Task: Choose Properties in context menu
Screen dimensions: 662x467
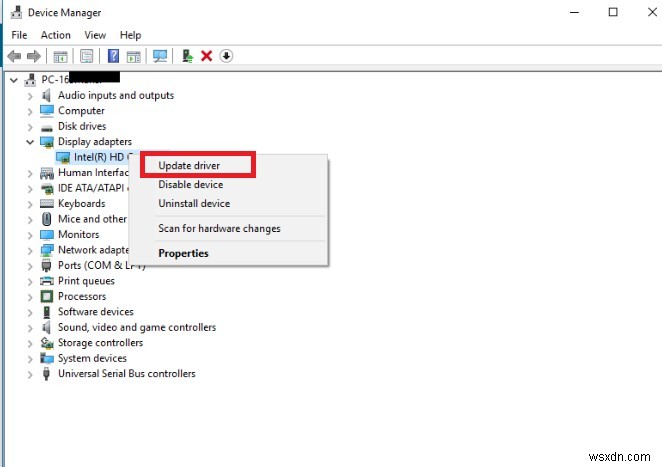Action: pos(183,253)
